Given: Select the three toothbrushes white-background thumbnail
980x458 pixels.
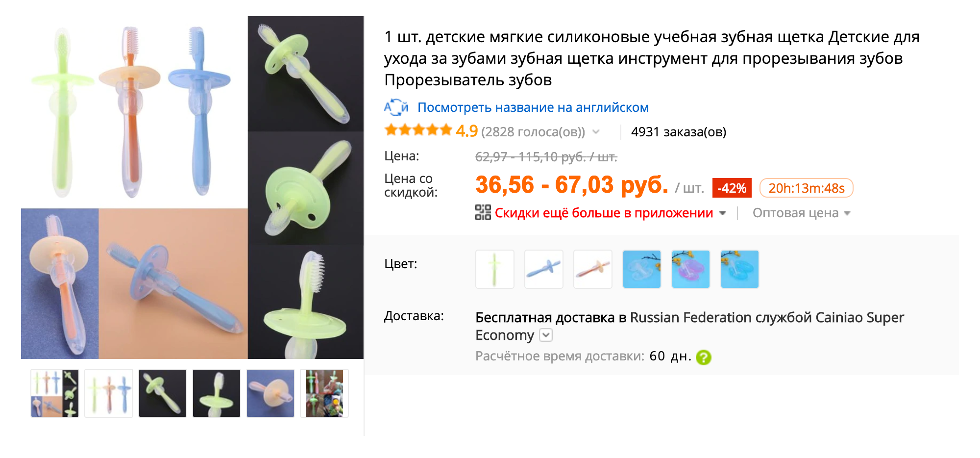Looking at the screenshot, I should (x=109, y=393).
